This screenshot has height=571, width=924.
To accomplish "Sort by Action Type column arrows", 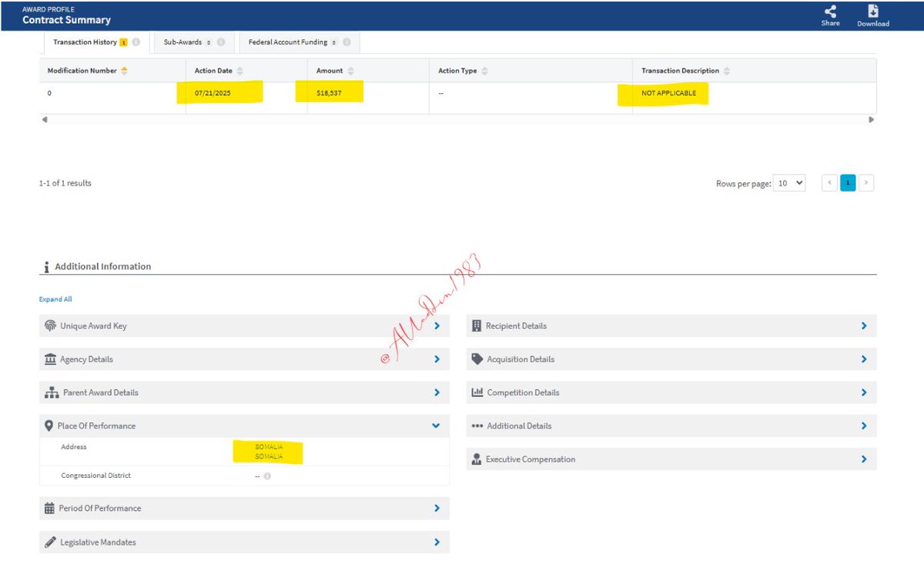I will (484, 71).
